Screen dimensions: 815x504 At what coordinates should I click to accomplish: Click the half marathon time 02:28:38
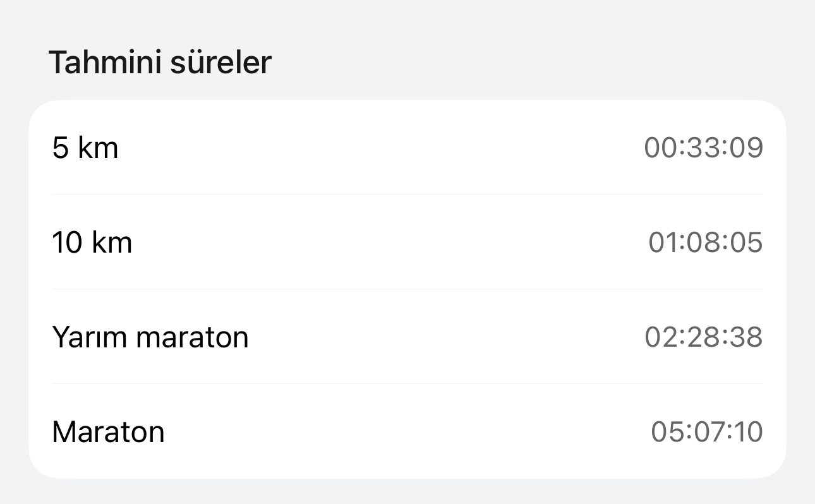tap(703, 337)
